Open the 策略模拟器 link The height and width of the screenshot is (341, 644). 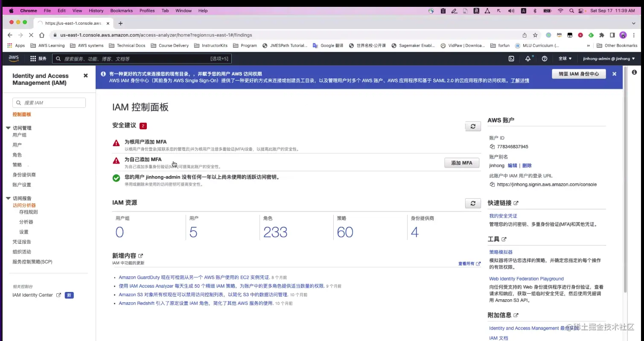(x=501, y=252)
